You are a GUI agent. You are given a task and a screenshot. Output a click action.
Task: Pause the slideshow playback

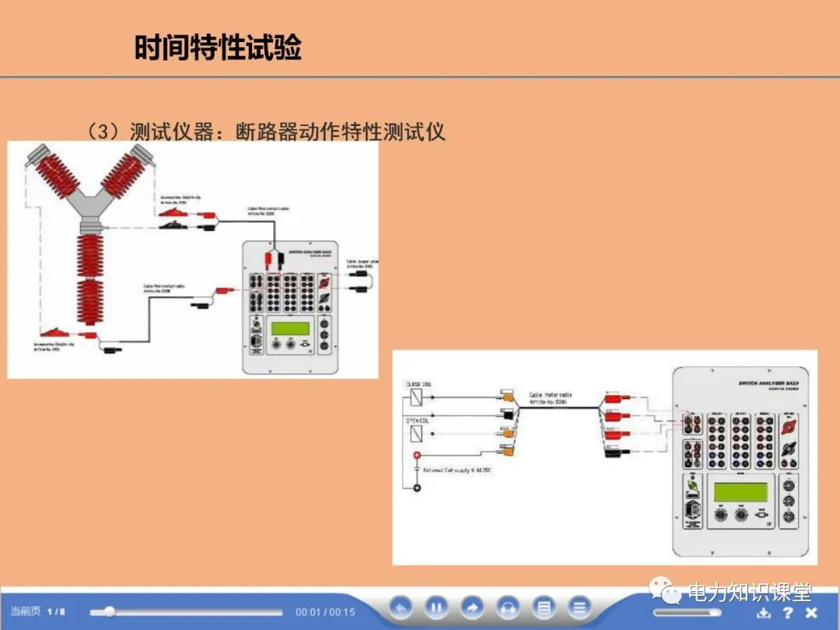tap(436, 609)
